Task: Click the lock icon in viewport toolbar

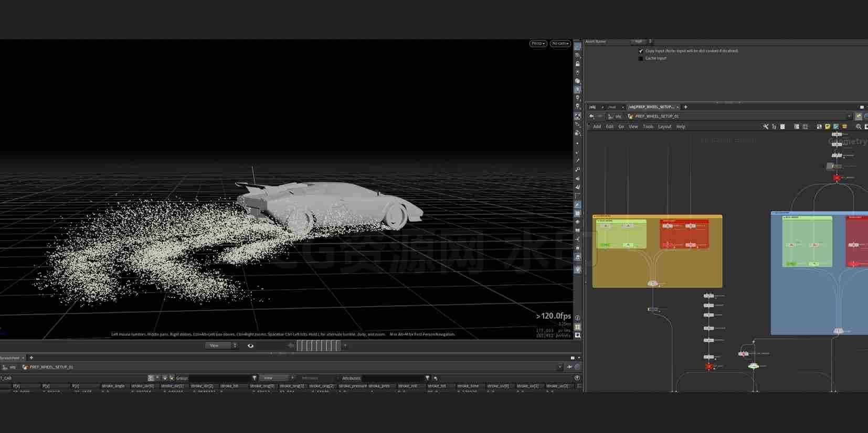Action: pos(577,64)
